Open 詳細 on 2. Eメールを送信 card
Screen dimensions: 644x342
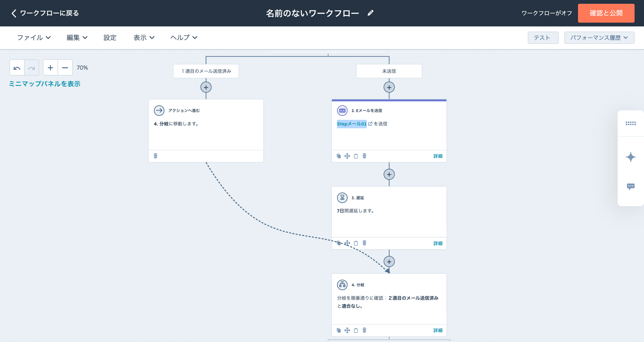pyautogui.click(x=438, y=156)
